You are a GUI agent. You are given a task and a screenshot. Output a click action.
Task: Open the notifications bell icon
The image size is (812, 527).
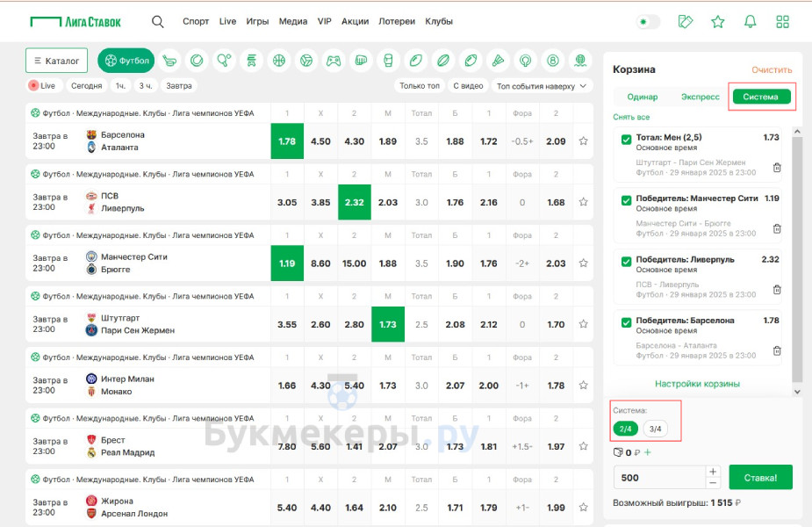(750, 22)
